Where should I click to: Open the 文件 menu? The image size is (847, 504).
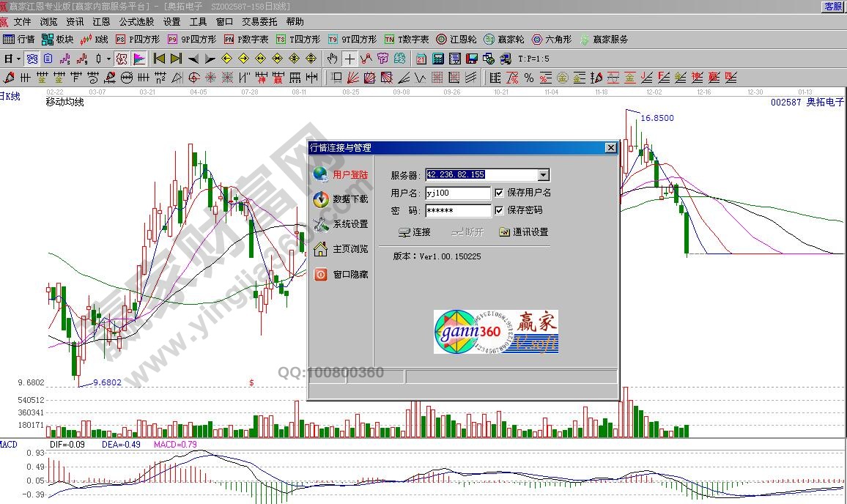click(x=23, y=22)
